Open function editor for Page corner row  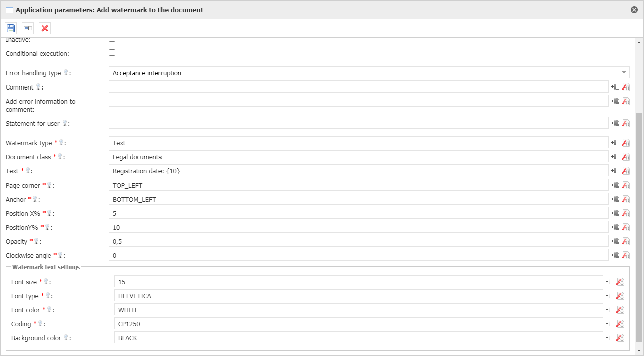point(626,185)
